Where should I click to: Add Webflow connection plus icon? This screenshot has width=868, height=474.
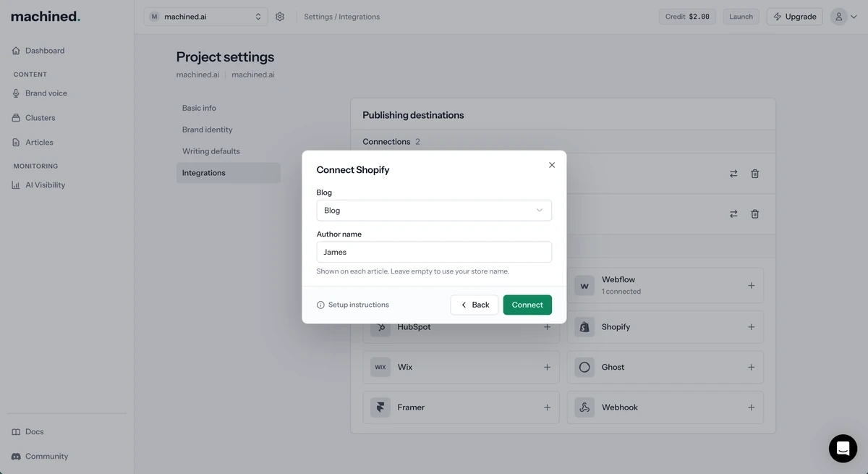[751, 286]
